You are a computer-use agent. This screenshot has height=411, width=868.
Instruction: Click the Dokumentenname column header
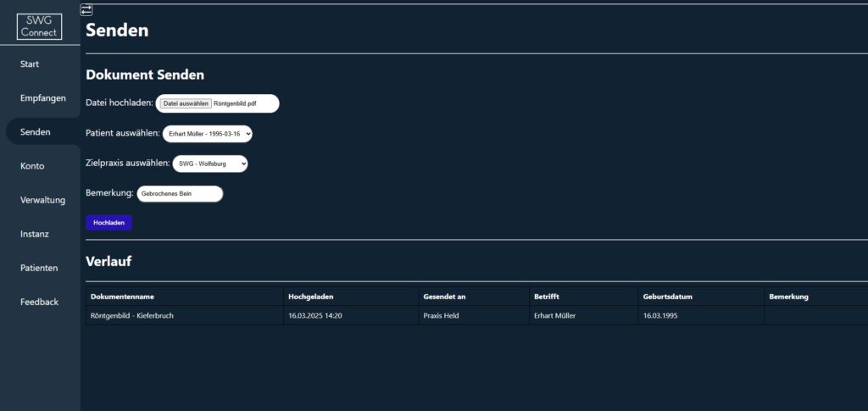pos(184,297)
